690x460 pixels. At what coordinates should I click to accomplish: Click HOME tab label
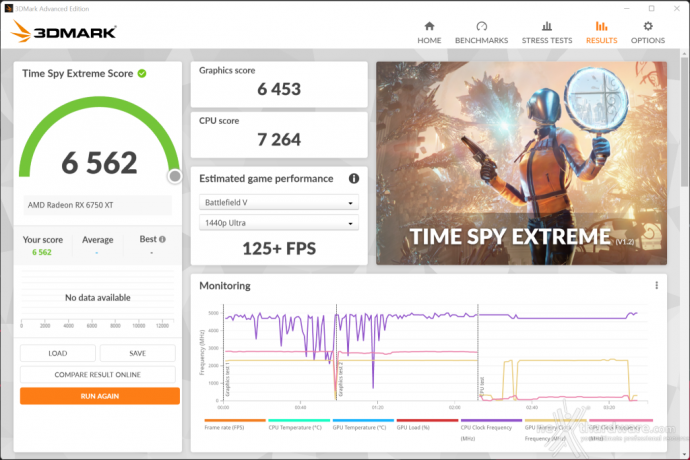pyautogui.click(x=429, y=40)
